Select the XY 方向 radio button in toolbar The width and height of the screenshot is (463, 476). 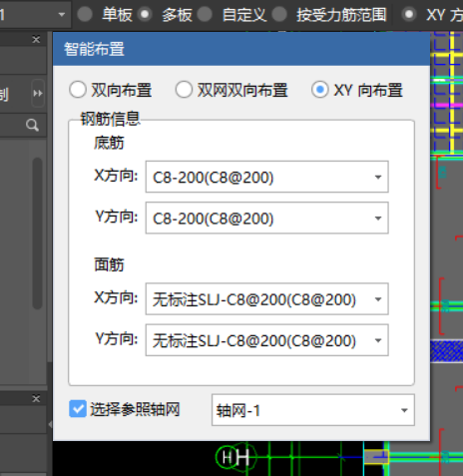coord(409,15)
